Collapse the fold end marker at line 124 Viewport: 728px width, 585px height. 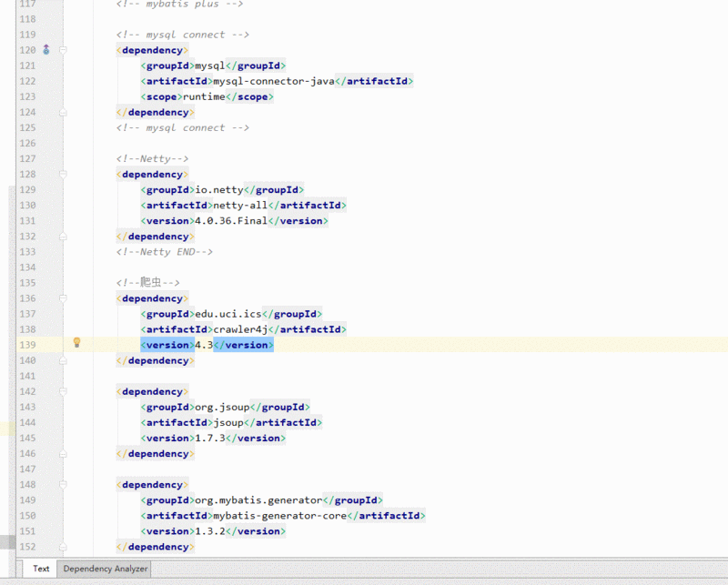pos(63,112)
